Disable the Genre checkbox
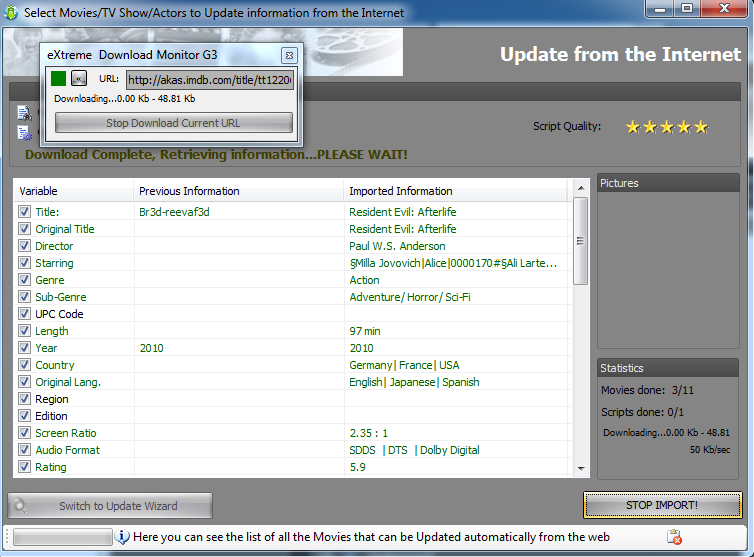This screenshot has height=557, width=754. [x=24, y=279]
